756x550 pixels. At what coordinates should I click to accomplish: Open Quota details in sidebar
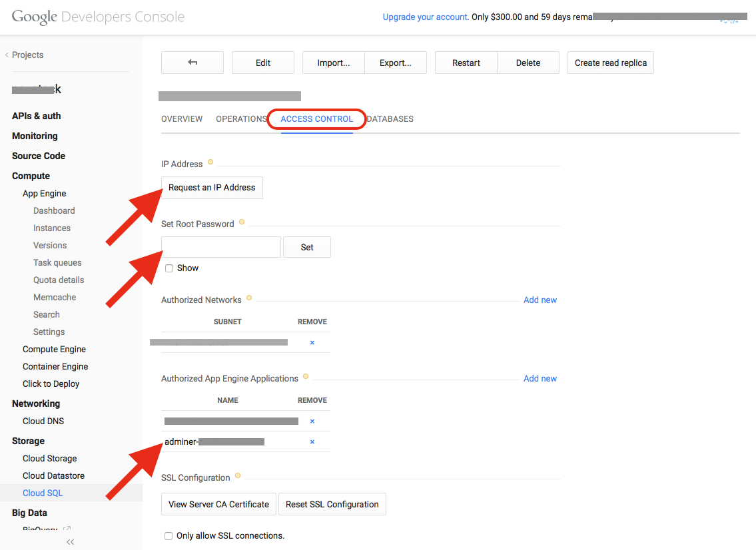coord(59,280)
